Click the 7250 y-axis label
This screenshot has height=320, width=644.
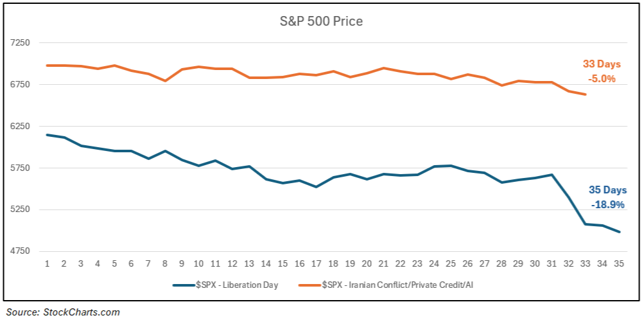pos(20,43)
